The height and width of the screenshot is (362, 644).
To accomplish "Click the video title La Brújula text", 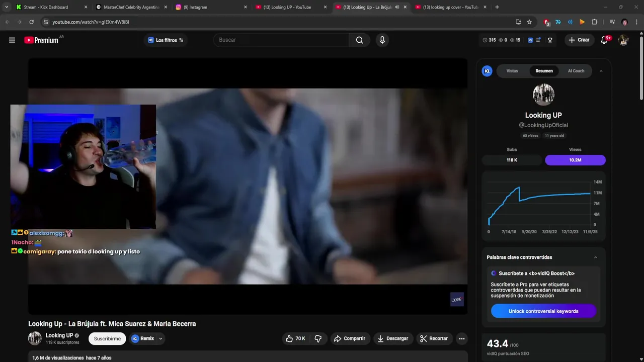I will [112, 324].
